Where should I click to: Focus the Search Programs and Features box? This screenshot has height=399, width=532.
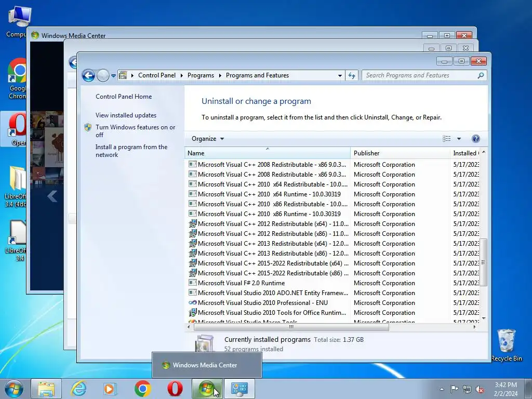[419, 75]
